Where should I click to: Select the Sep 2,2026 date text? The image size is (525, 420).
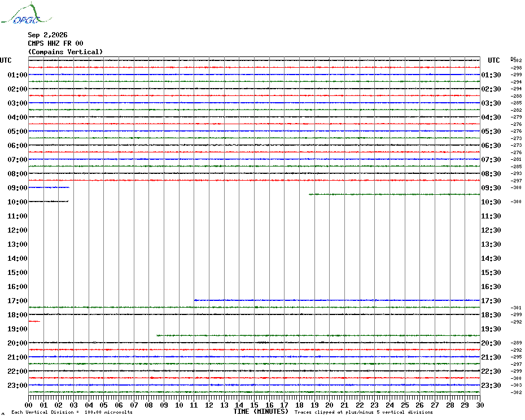coord(47,35)
